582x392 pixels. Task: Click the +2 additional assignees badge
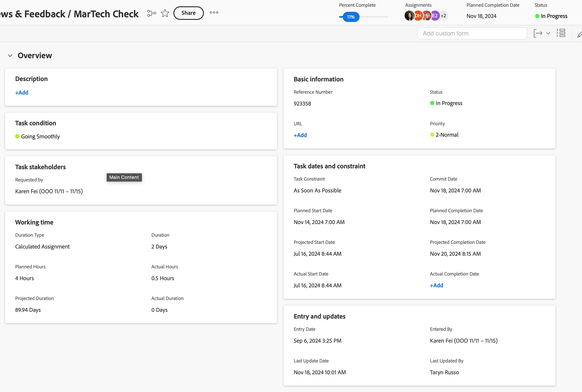tap(444, 16)
